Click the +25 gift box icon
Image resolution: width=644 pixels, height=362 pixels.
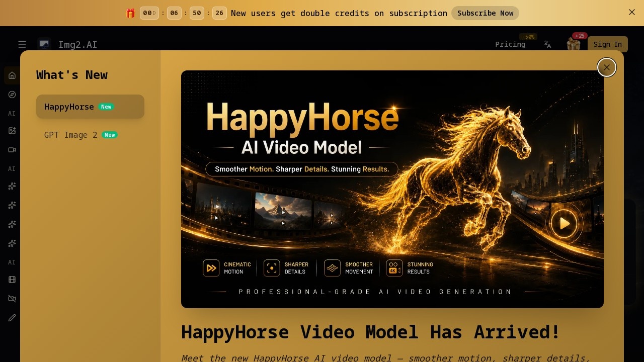tap(574, 44)
